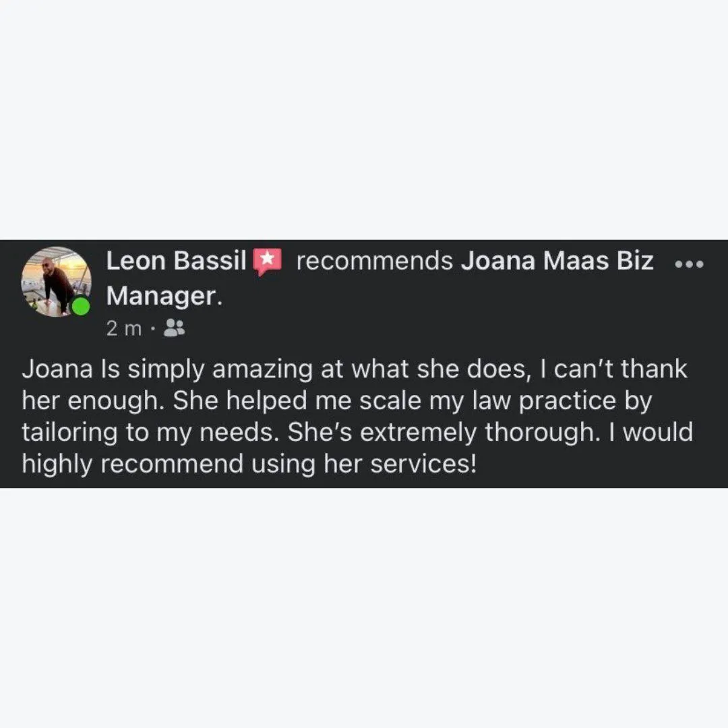
Task: Click the word recommends in the header
Action: click(374, 261)
